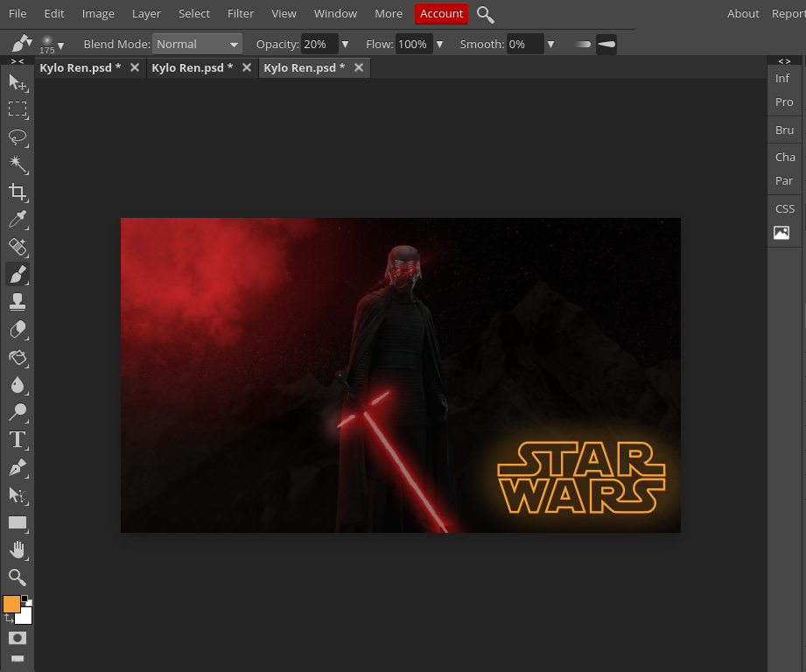This screenshot has height=672, width=806.
Task: Toggle brush pressure opacity control
Action: pyautogui.click(x=583, y=44)
